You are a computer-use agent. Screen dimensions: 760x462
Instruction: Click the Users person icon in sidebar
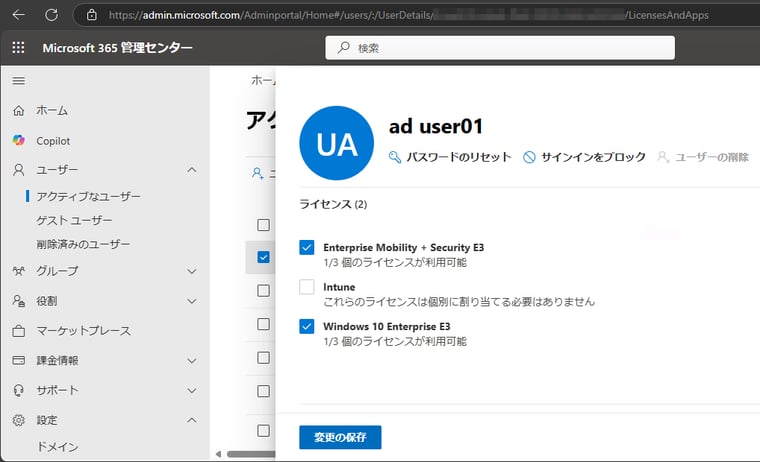pos(18,170)
